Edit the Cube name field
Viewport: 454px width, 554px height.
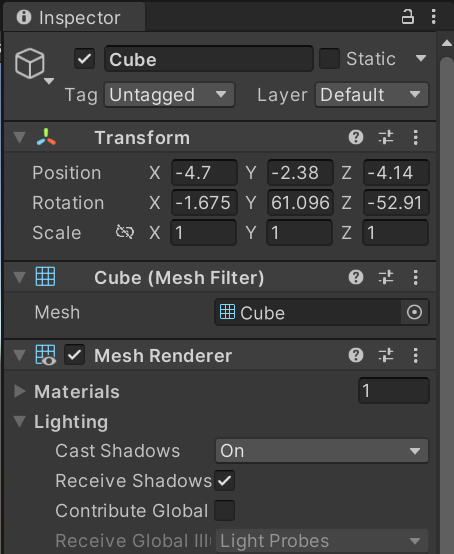(x=208, y=59)
